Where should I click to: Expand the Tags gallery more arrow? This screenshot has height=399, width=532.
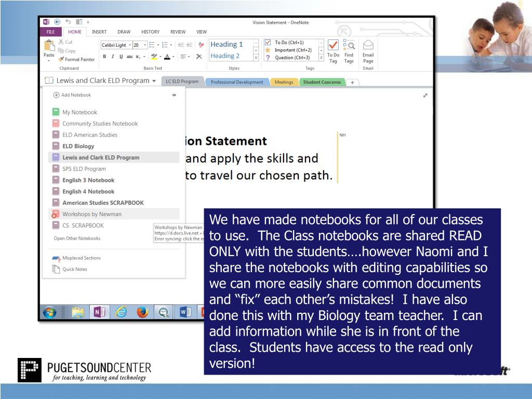pos(321,58)
